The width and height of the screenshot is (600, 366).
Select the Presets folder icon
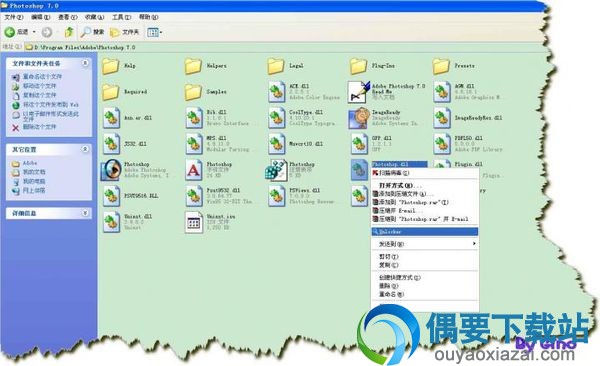point(441,66)
